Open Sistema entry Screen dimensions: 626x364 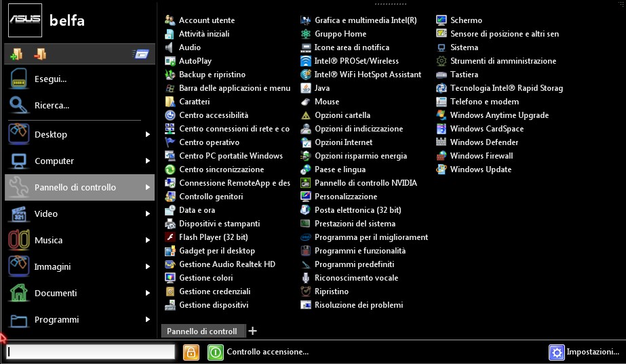click(x=456, y=47)
